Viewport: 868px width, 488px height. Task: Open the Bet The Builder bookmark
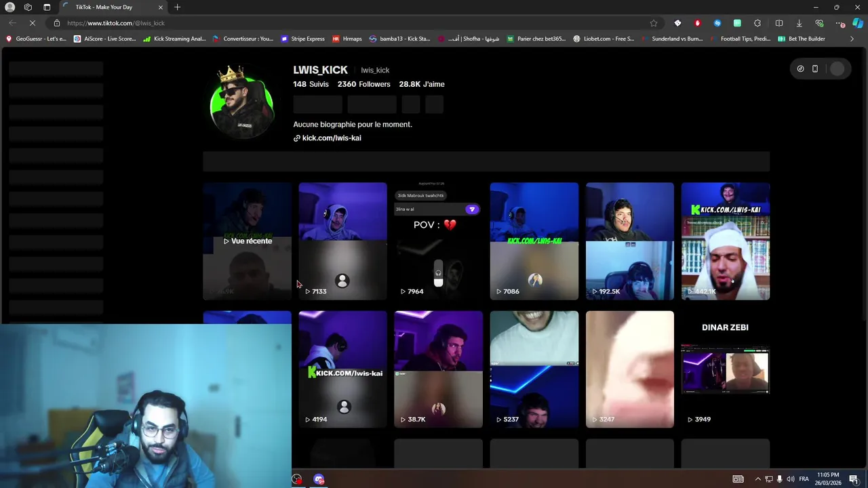pos(802,39)
